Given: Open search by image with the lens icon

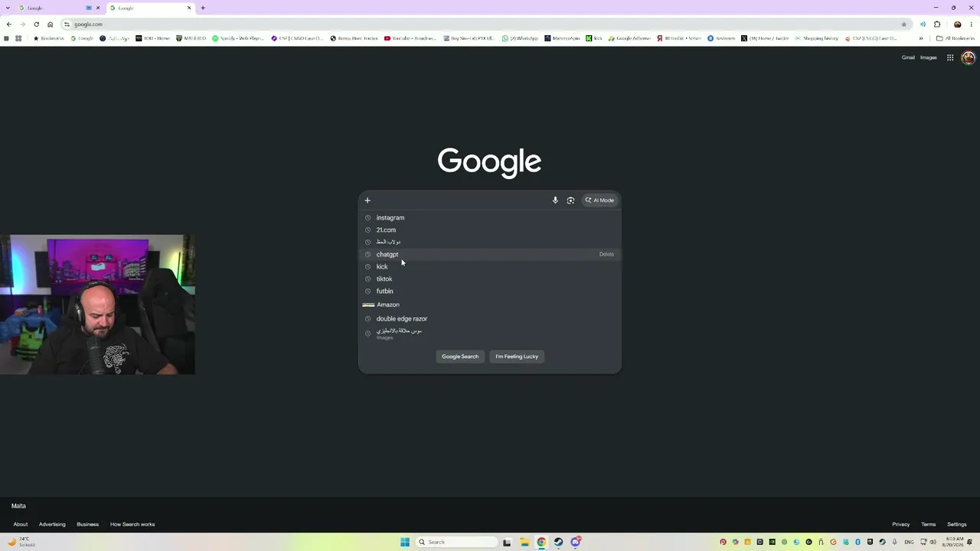Looking at the screenshot, I should (570, 201).
